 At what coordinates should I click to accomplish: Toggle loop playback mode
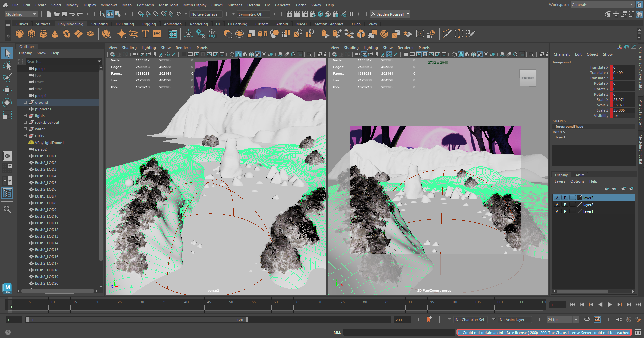587,319
